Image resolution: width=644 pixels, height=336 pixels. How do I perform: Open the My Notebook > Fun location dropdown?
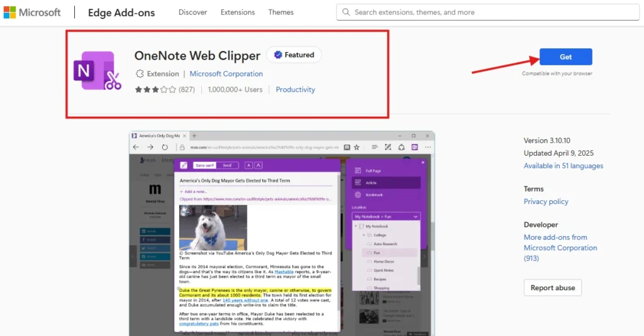386,217
